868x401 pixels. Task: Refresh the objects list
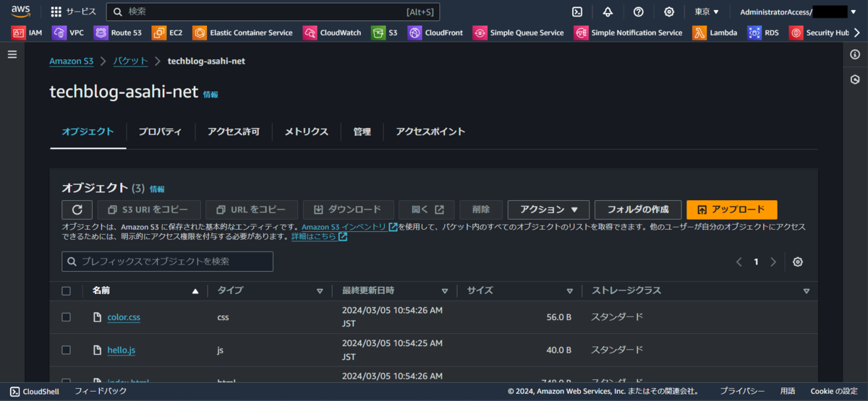(x=77, y=210)
